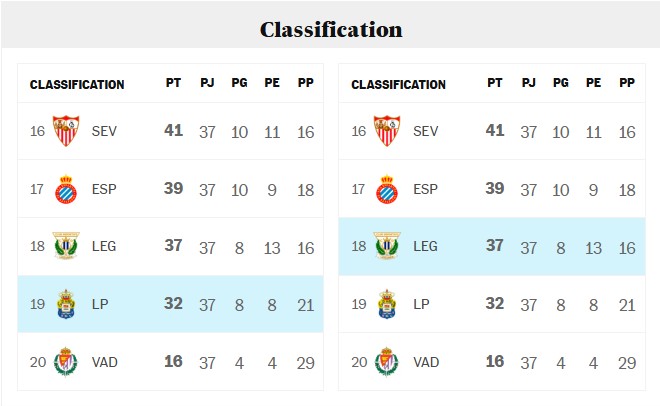Click Las Palmas crest in highlighted left row

pos(66,304)
